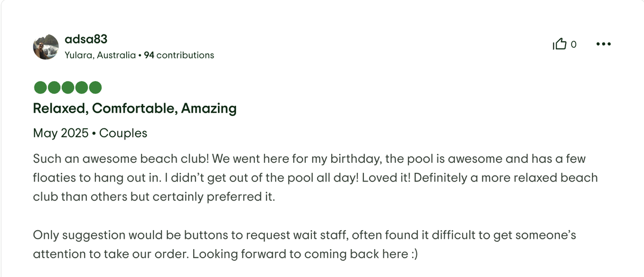Click the paragraph starting "Only suggestion"
Viewport: 644px width, 277px height.
pos(304,245)
